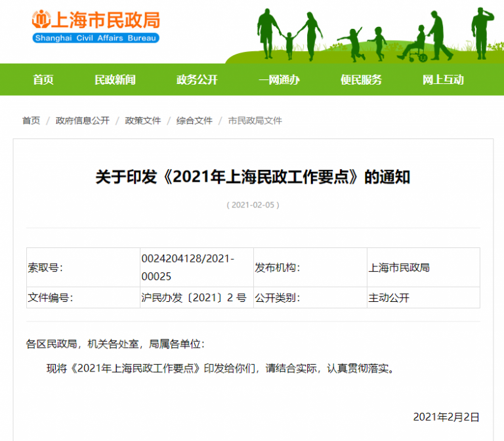This screenshot has height=441, width=504.
Task: Click the article title about 2021年上海民政工作要点
Action: [253, 177]
